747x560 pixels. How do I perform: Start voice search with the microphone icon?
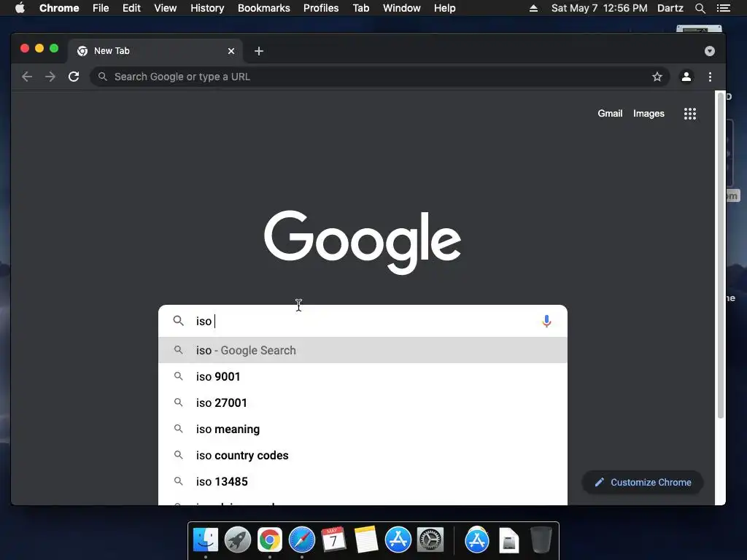[x=546, y=321]
